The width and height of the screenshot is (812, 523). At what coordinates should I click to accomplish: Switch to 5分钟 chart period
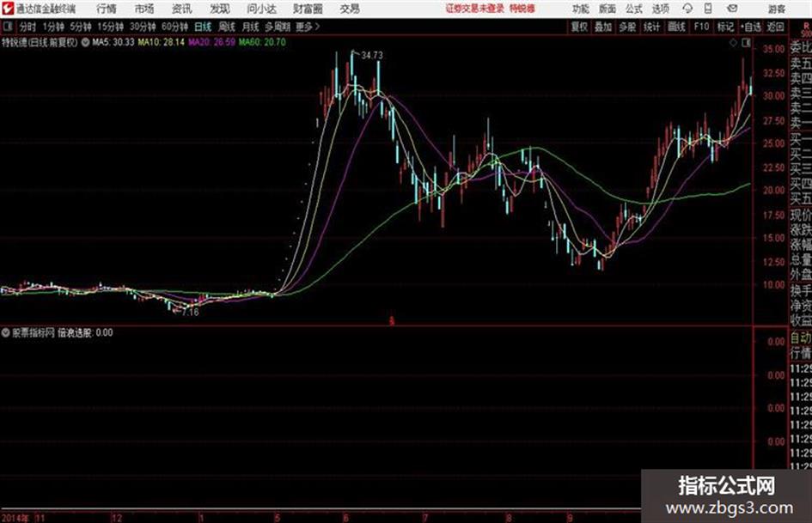pos(81,27)
